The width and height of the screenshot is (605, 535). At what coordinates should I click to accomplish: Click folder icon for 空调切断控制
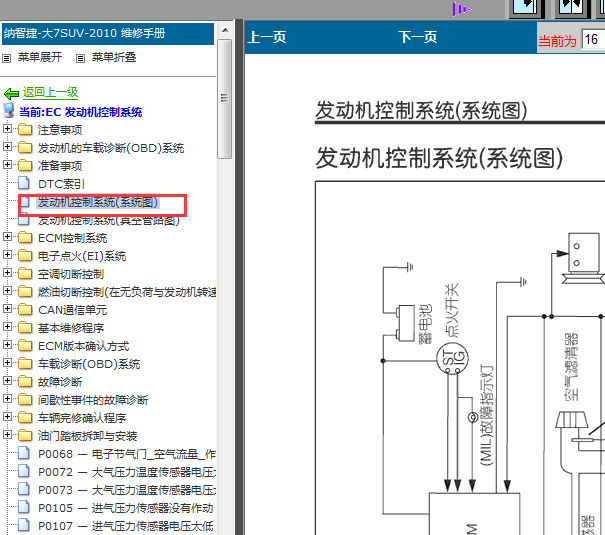25,273
